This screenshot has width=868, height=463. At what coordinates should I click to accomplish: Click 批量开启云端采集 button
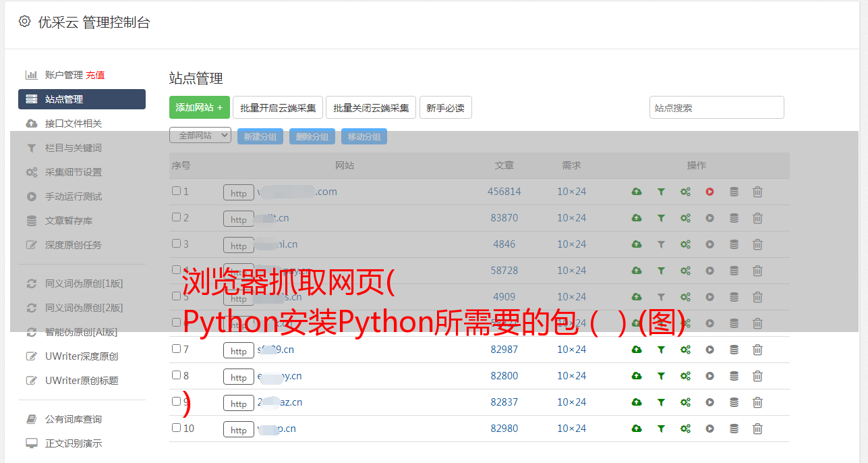[278, 107]
